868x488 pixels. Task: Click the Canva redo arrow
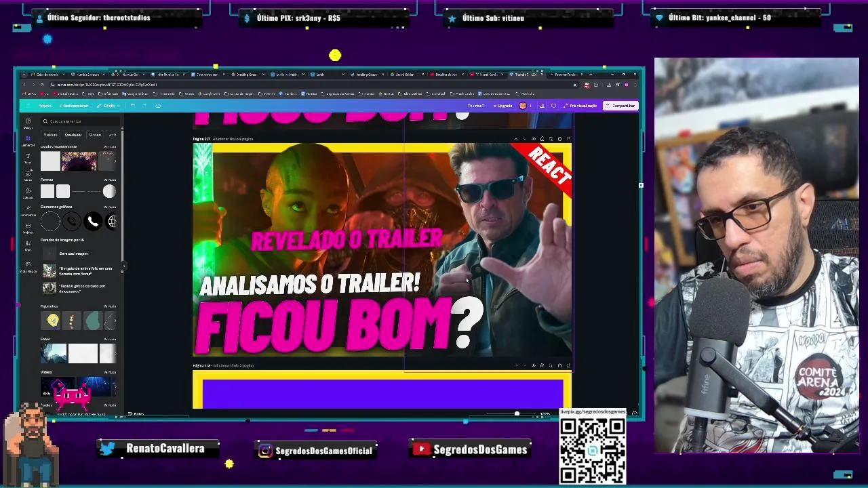pos(144,106)
